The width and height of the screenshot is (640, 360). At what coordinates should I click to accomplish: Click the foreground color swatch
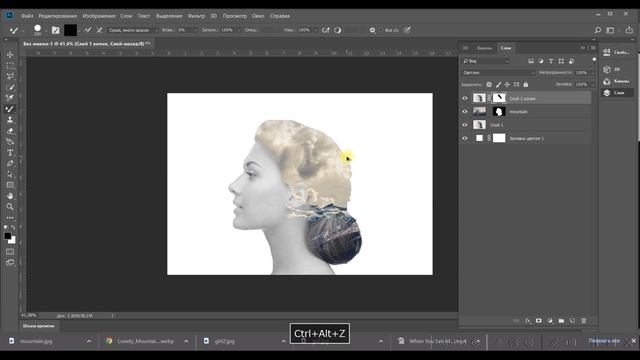click(x=8, y=236)
